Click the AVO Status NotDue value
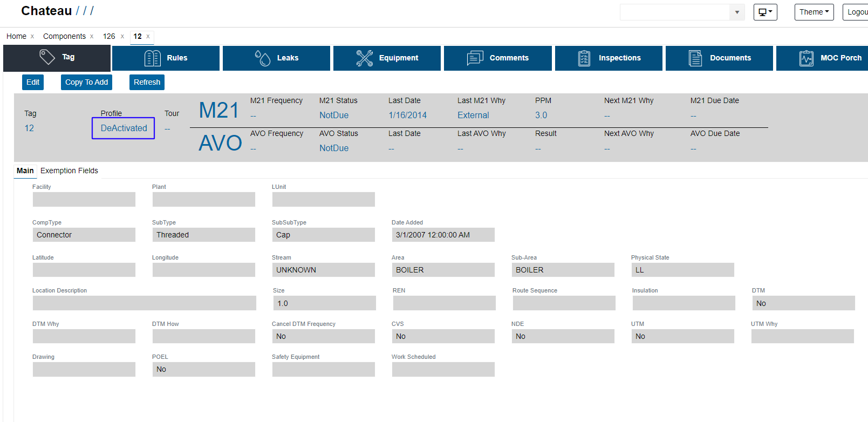This screenshot has height=422, width=868. tap(334, 148)
